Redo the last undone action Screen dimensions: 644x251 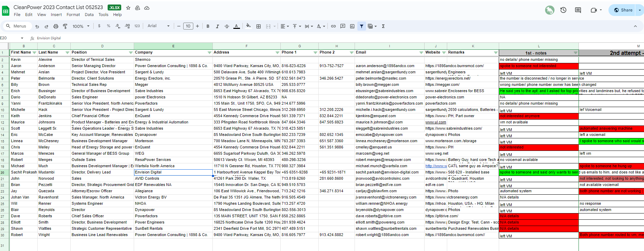click(46, 26)
